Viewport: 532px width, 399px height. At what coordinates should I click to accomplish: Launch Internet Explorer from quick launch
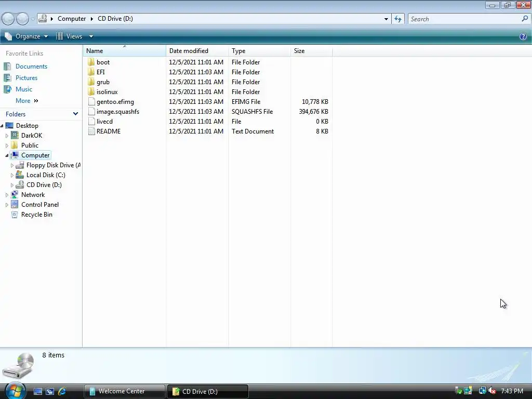pos(62,391)
